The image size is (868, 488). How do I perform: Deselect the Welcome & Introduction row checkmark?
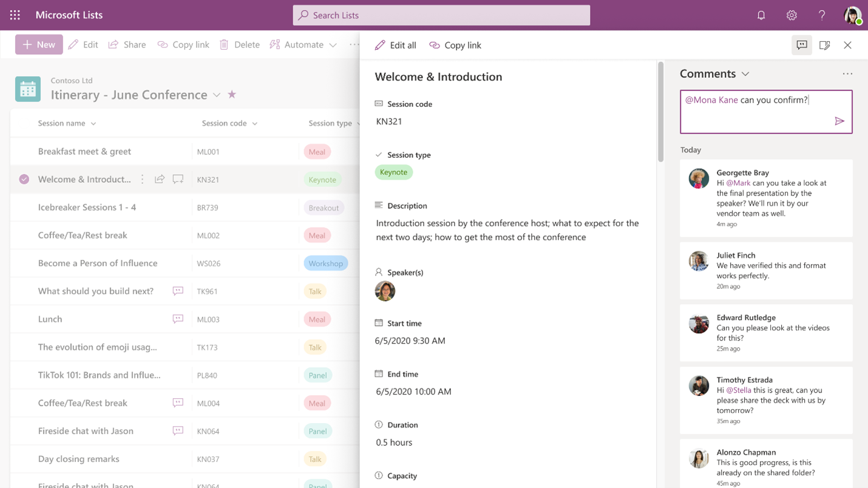click(x=24, y=179)
